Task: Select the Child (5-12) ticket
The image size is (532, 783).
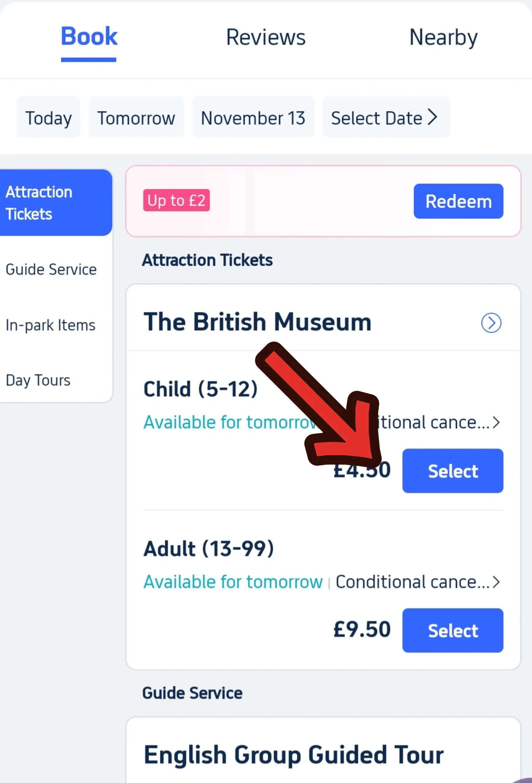Action: 452,471
